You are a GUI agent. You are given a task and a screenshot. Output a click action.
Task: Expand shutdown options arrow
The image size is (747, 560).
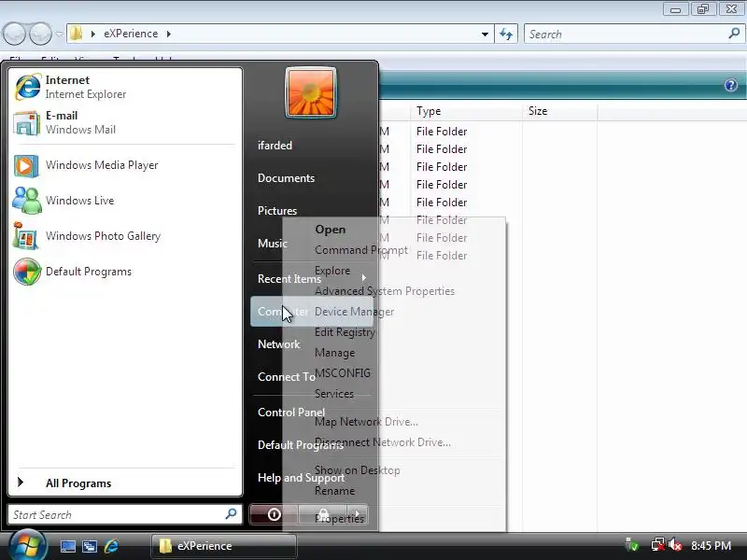click(x=358, y=514)
